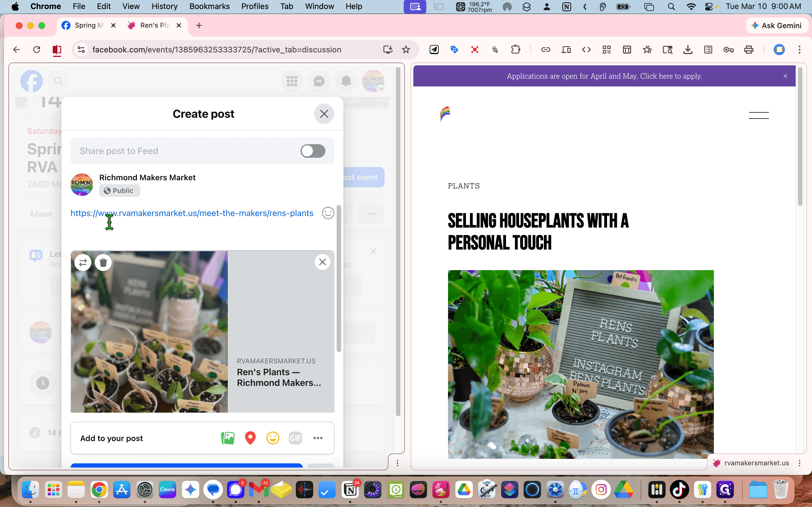
Task: Open Facebook Messenger icon
Action: (x=319, y=81)
